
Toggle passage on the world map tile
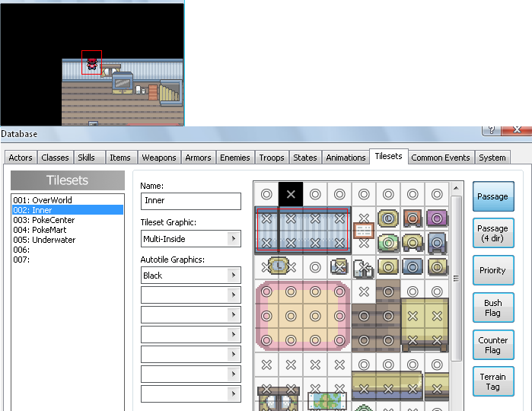327,400
